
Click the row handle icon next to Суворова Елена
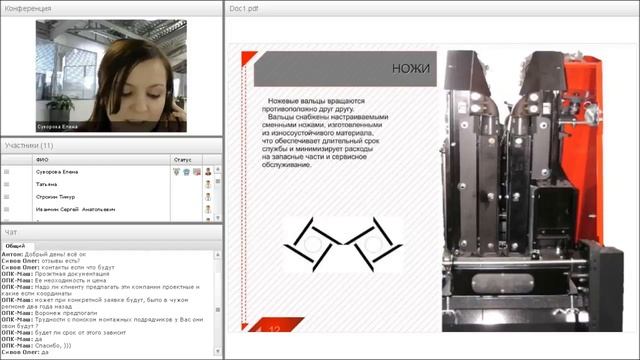[7, 172]
